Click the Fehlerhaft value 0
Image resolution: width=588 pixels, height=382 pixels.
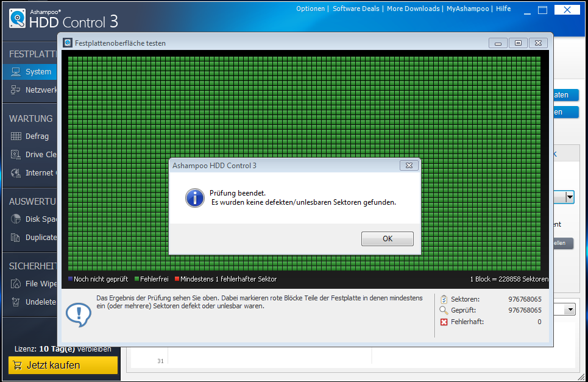(539, 322)
